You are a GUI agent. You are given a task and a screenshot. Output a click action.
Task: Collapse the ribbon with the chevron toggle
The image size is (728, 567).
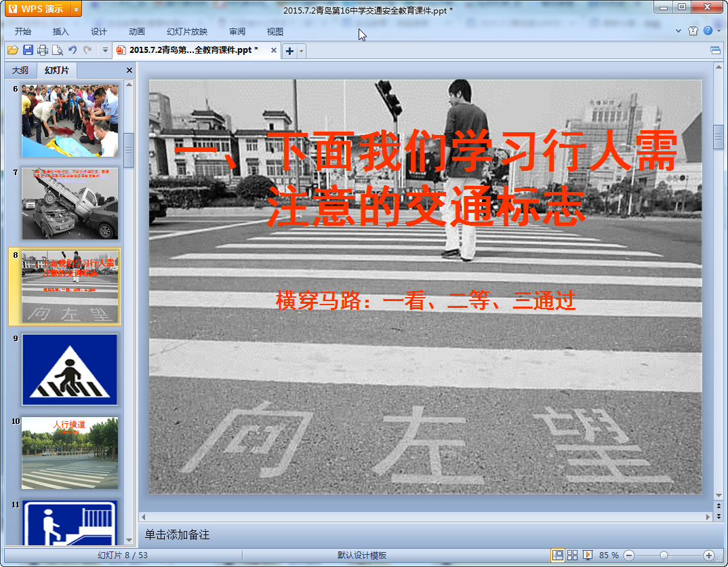[x=679, y=31]
